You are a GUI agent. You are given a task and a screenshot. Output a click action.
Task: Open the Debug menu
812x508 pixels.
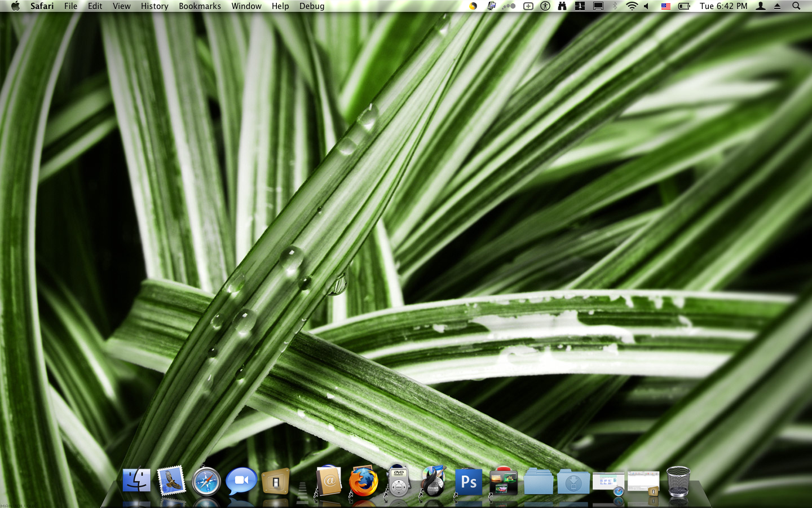(312, 6)
